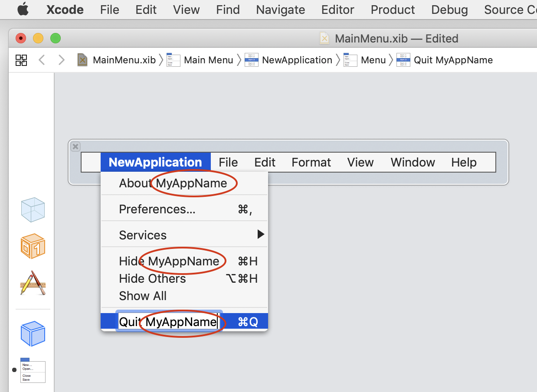Select the First Responder orange cube icon
The image size is (537, 392).
point(33,246)
